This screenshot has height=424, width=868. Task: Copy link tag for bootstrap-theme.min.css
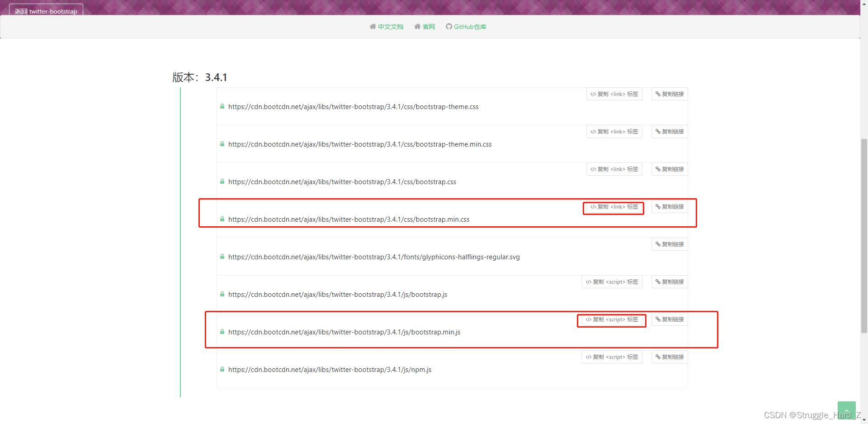(614, 132)
